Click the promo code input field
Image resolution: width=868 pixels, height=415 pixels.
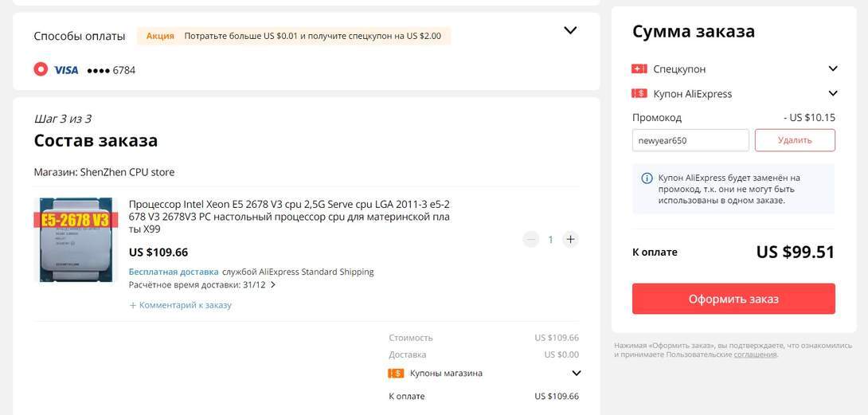click(690, 140)
